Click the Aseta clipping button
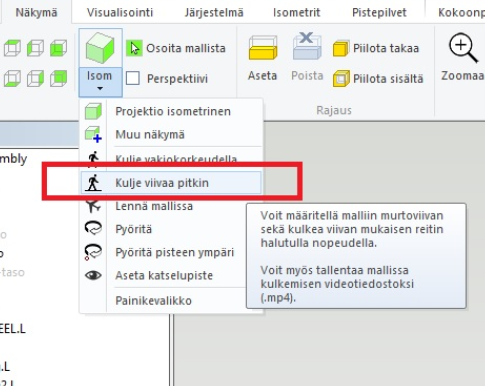Image resolution: width=485 pixels, height=386 pixels. (x=263, y=58)
